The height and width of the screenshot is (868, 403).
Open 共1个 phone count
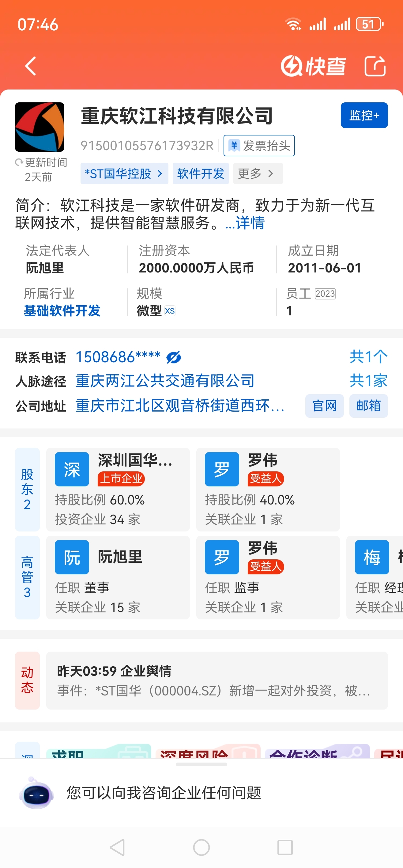(x=369, y=357)
